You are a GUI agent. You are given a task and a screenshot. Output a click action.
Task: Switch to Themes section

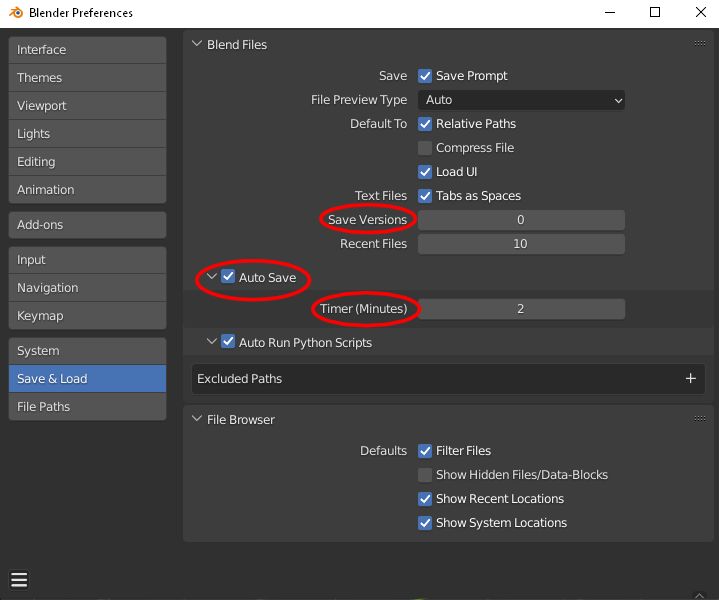pyautogui.click(x=87, y=78)
